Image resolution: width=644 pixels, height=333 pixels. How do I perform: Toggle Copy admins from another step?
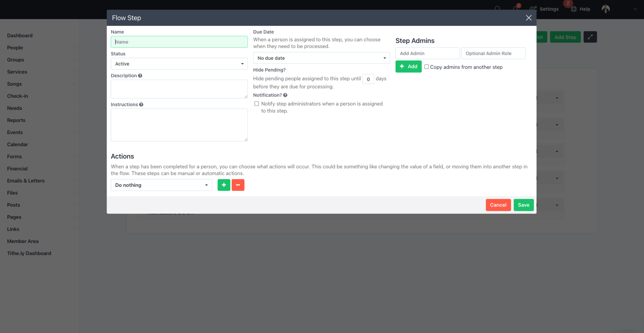(427, 67)
